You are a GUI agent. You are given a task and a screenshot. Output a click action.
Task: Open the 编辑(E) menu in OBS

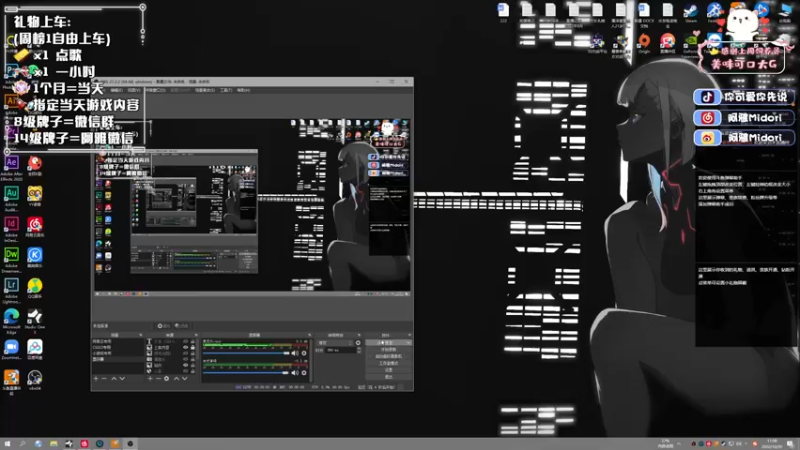click(x=116, y=90)
